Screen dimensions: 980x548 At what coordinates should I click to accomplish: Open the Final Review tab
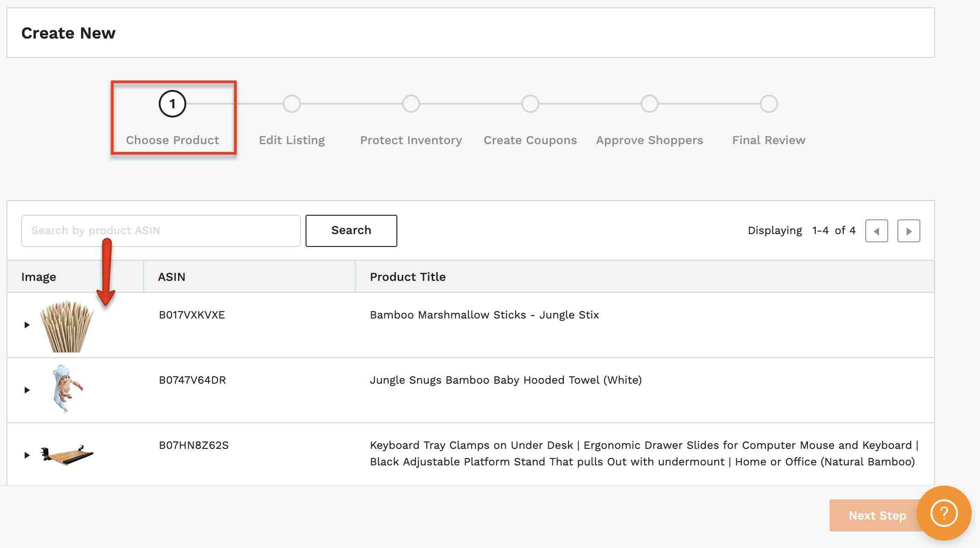(x=768, y=121)
